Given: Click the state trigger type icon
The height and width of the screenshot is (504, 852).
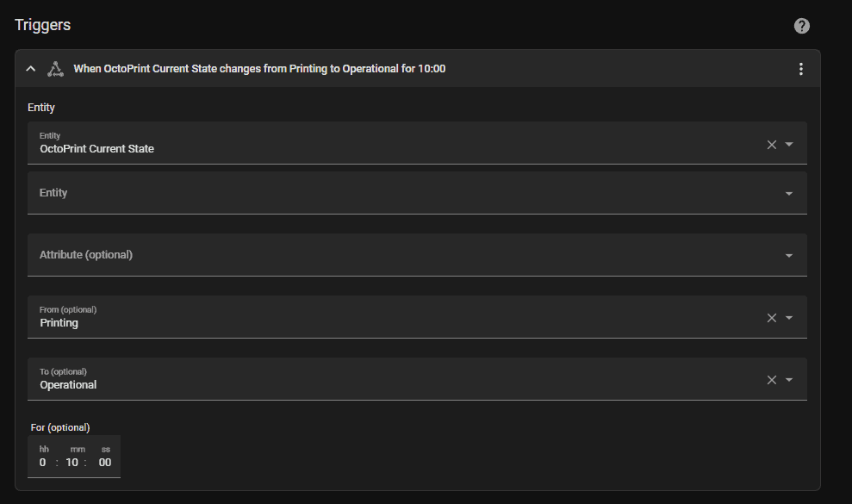Looking at the screenshot, I should tap(55, 69).
